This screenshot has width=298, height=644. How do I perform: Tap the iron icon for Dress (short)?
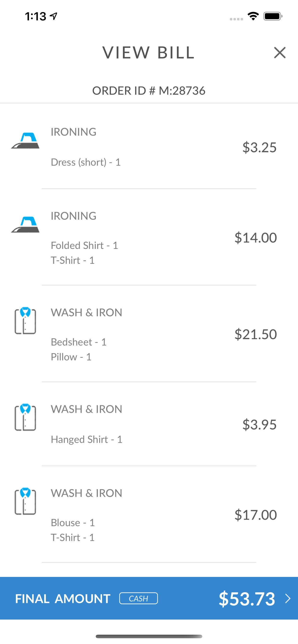click(25, 141)
